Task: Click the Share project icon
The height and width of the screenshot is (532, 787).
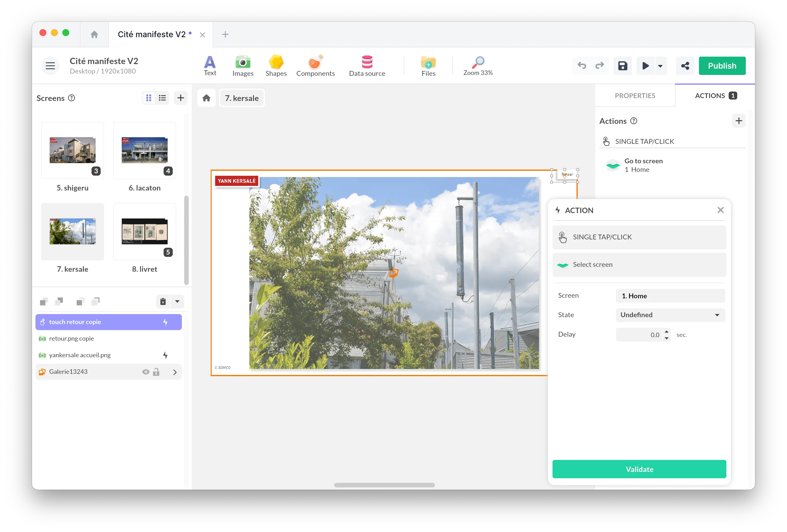Action: (685, 66)
